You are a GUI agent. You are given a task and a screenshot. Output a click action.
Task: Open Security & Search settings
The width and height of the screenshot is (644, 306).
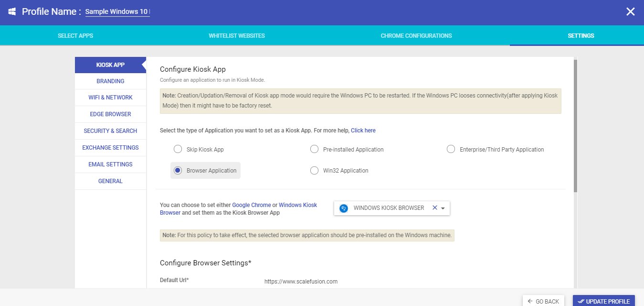pos(110,131)
